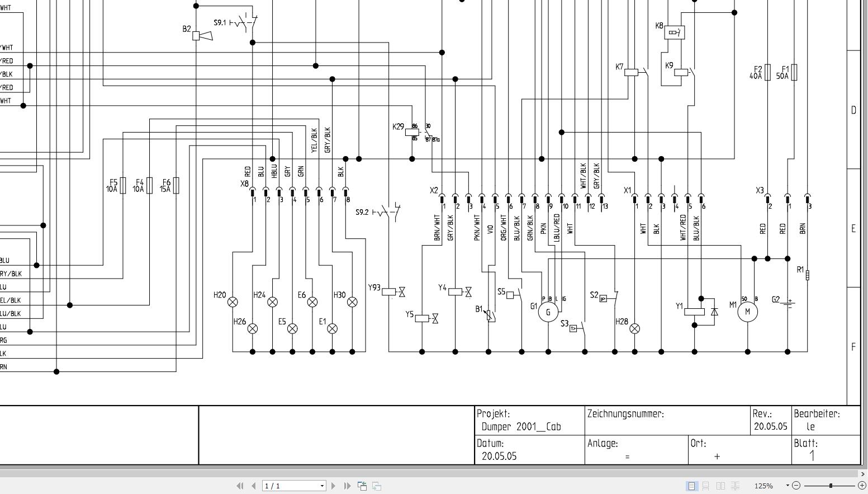Click the zoom in plus button

(x=862, y=486)
